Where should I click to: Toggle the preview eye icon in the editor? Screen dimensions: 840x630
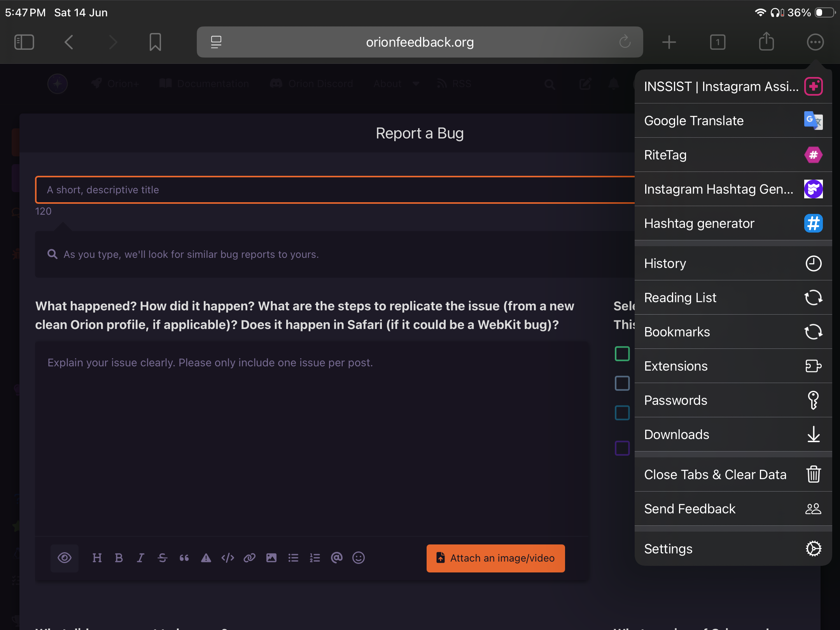[x=65, y=558]
